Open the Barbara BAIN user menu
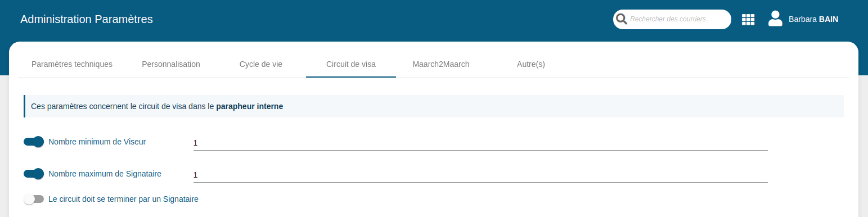The image size is (868, 217). coord(813,19)
